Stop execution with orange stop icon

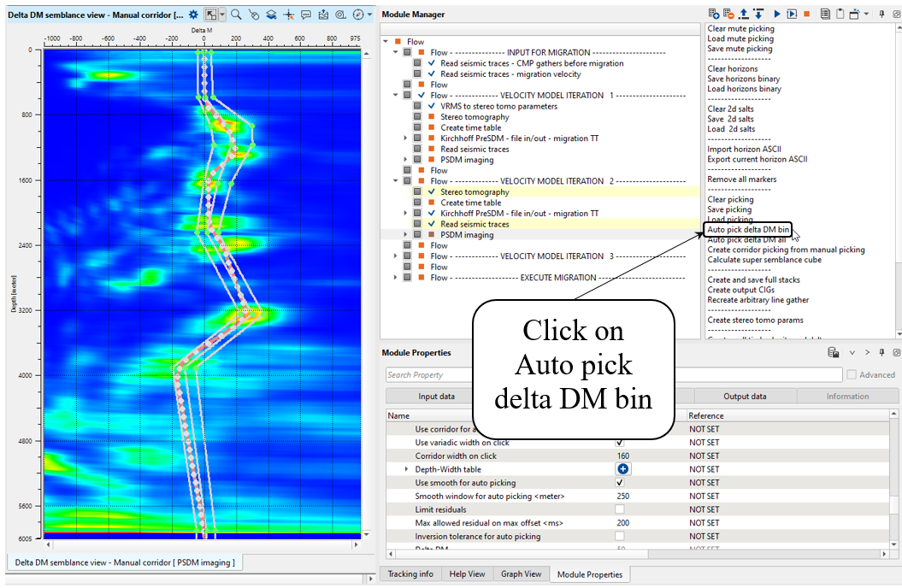tap(806, 15)
